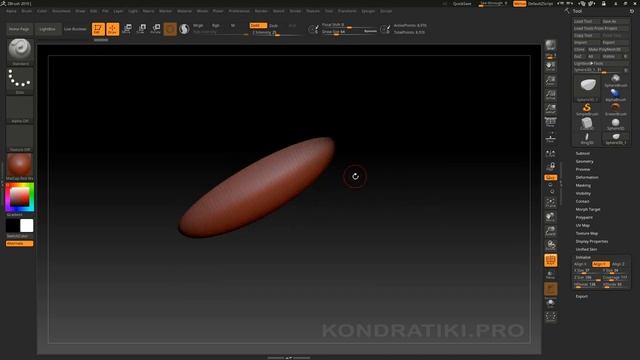Click the QuickSave button

(x=462, y=4)
